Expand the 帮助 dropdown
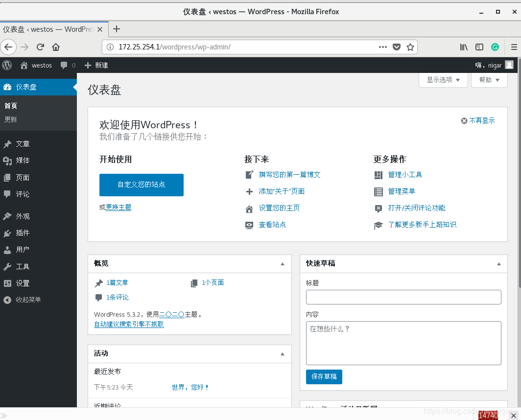This screenshot has width=521, height=420. [489, 80]
